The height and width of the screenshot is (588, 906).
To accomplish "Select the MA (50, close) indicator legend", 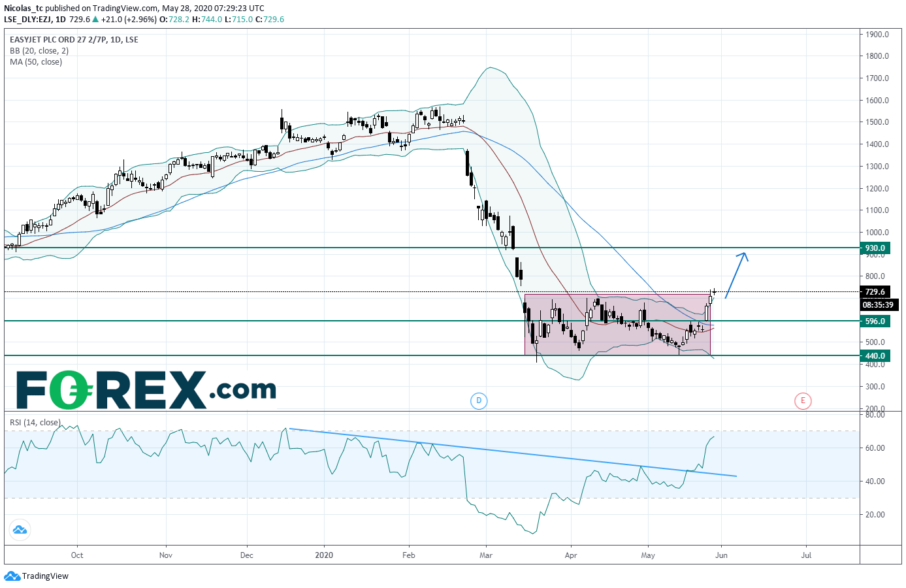I will 36,62.
